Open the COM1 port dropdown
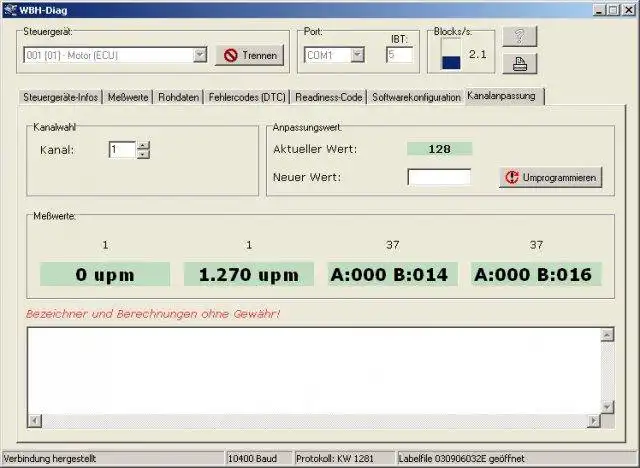This screenshot has height=468, width=640. 358,55
